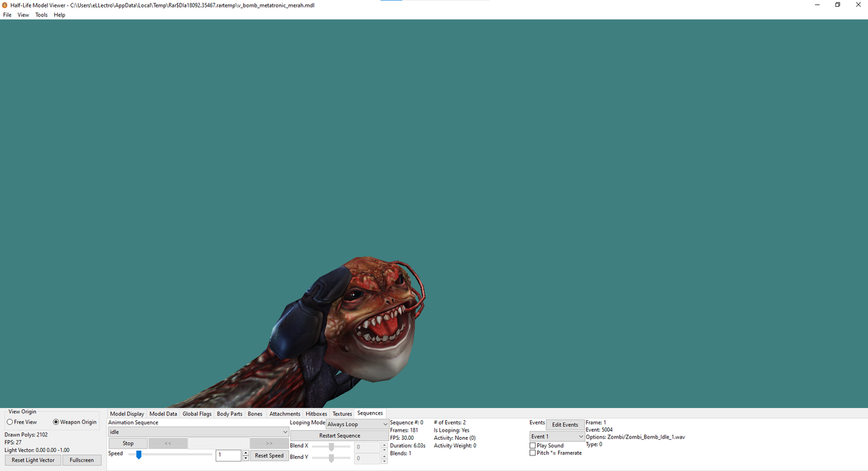Switch to the Global Flags tab

point(197,413)
